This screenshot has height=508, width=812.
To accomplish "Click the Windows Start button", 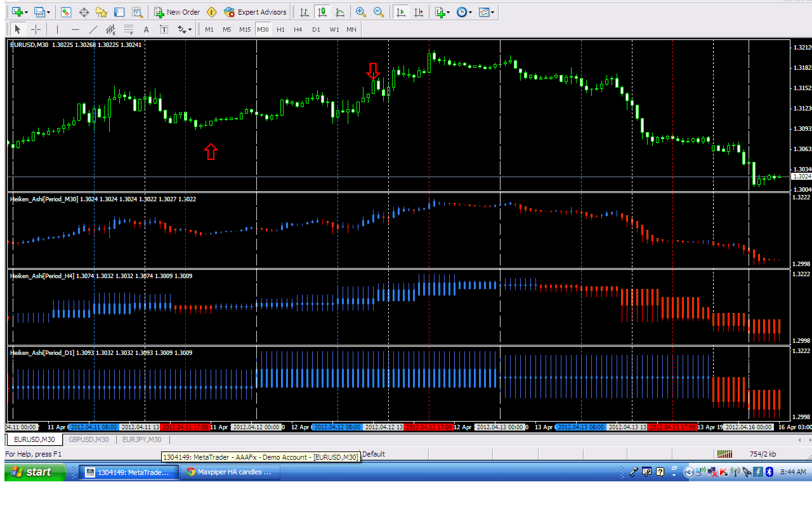I will pos(35,472).
